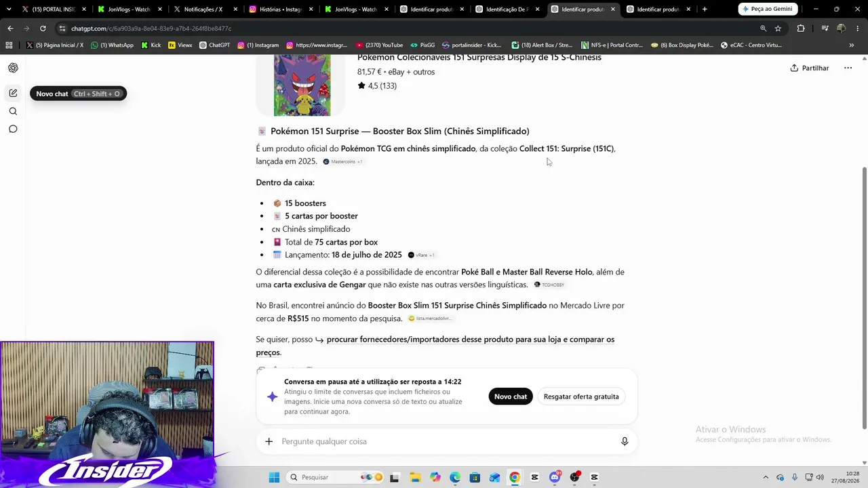Show hidden system tray icons
The height and width of the screenshot is (488, 868).
[766, 477]
